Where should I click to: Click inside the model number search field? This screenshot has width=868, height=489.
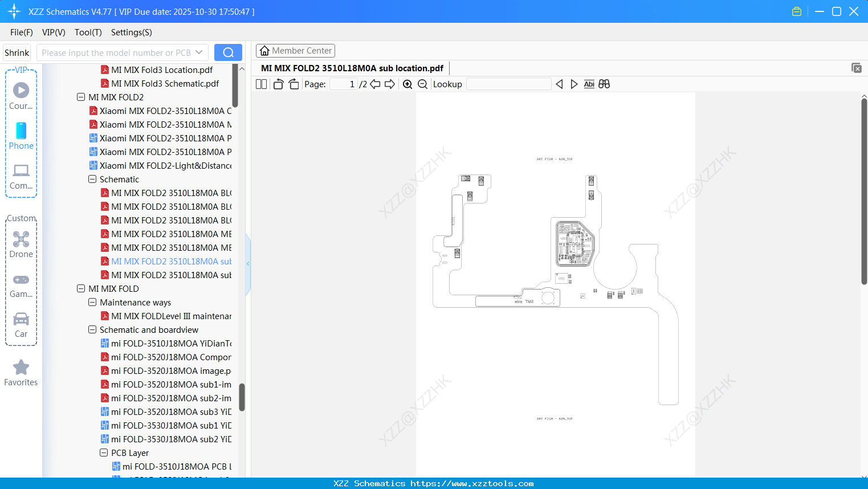[x=120, y=52]
